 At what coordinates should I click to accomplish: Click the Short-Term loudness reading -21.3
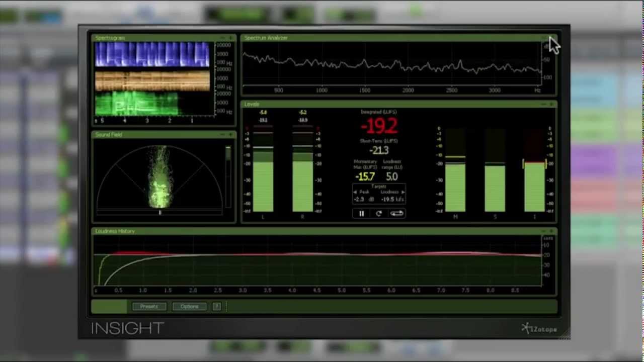(x=379, y=150)
